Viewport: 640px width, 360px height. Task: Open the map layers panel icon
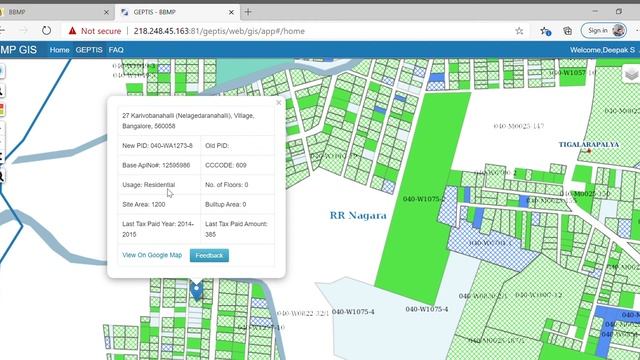(631, 74)
